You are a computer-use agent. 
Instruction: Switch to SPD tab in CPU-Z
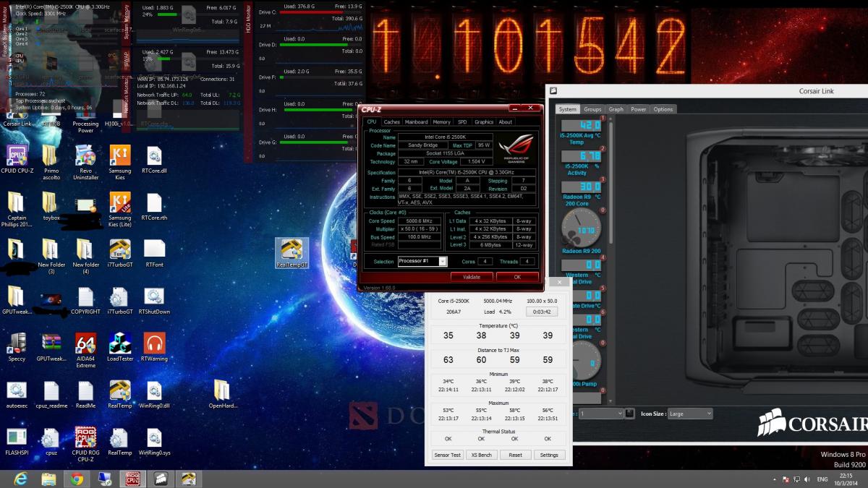tap(462, 122)
